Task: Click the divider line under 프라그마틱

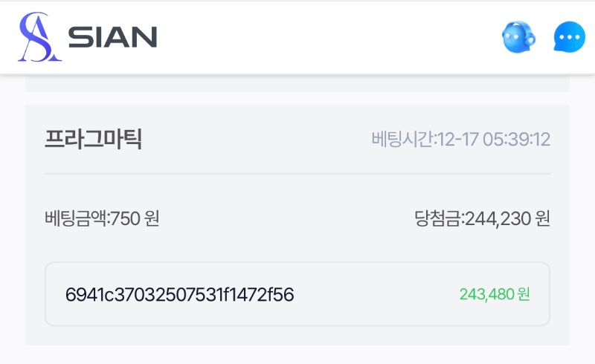Action: click(297, 174)
